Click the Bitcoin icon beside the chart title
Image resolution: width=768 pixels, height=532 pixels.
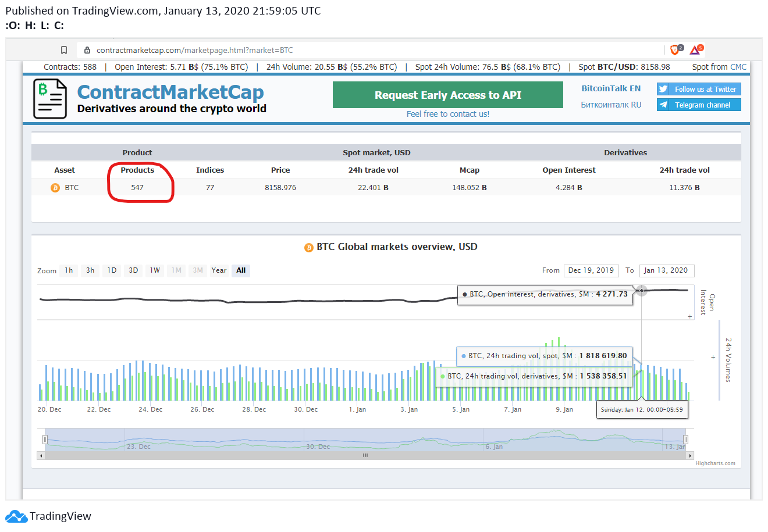309,248
